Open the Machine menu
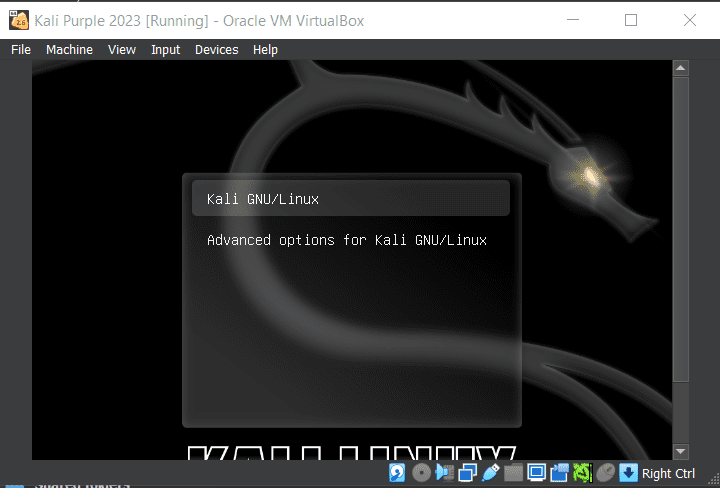This screenshot has height=488, width=720. pos(69,50)
